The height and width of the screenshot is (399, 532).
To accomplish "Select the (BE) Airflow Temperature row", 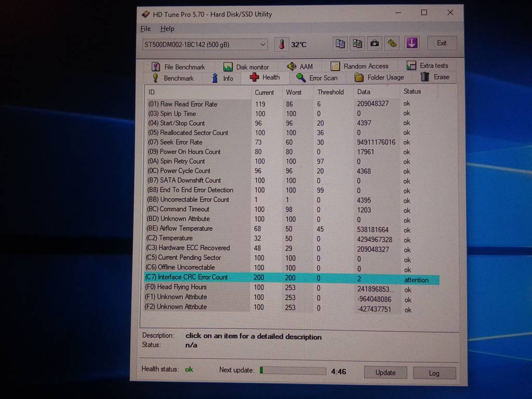I will [292, 229].
